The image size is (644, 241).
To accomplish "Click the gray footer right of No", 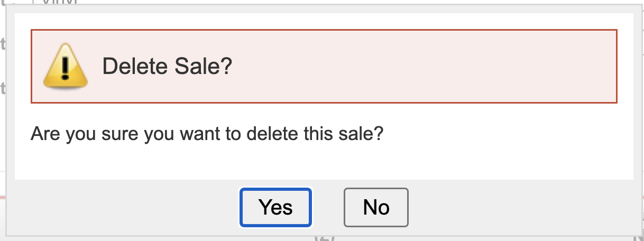I will click(523, 207).
